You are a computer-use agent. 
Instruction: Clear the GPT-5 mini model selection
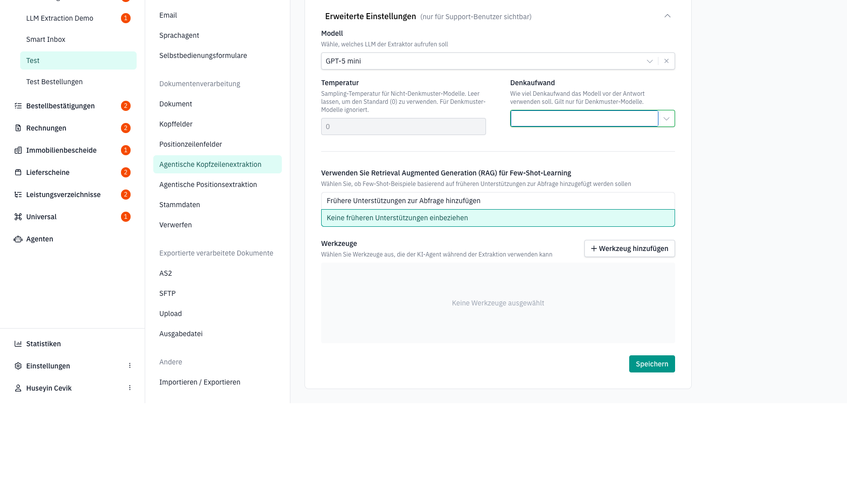click(667, 61)
